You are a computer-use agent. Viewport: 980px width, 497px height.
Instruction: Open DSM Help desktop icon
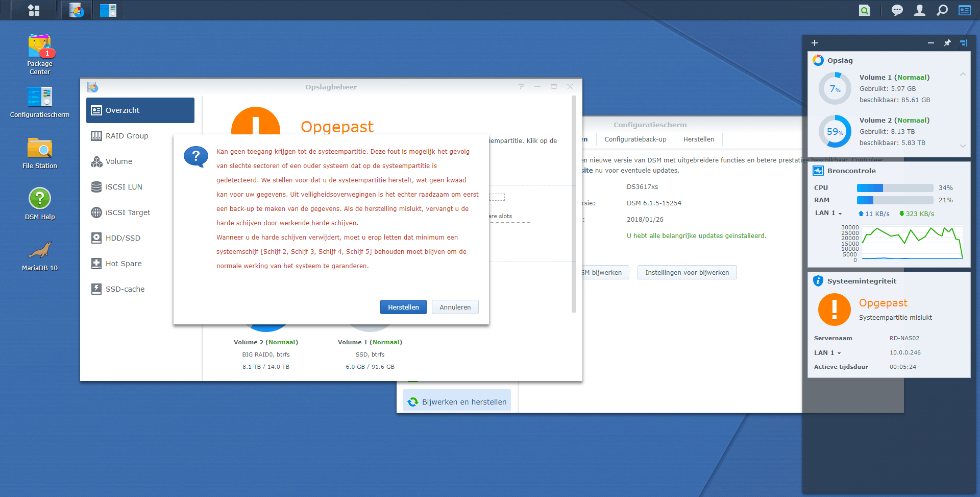point(40,204)
